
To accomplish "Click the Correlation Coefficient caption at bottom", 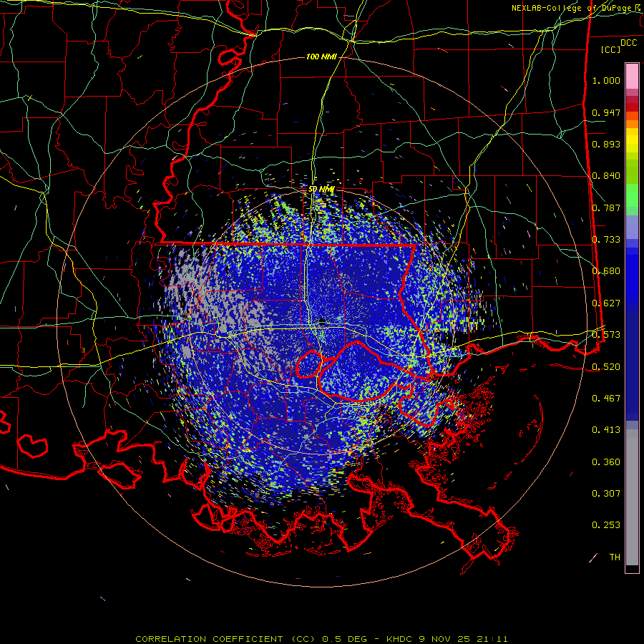I will coord(321,639).
